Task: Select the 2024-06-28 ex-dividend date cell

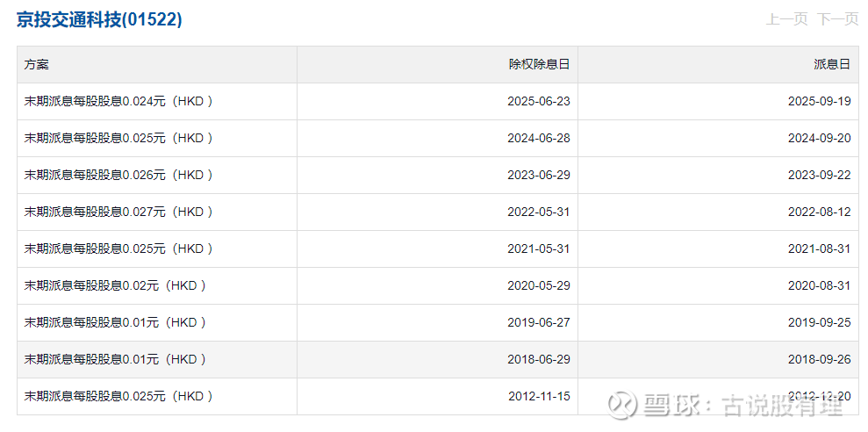Action: (x=538, y=138)
